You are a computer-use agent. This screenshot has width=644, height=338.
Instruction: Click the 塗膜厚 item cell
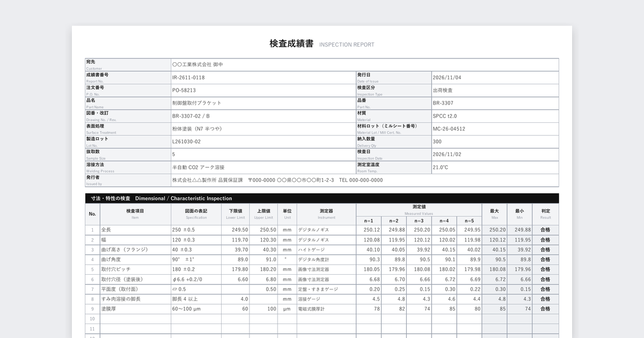135,309
